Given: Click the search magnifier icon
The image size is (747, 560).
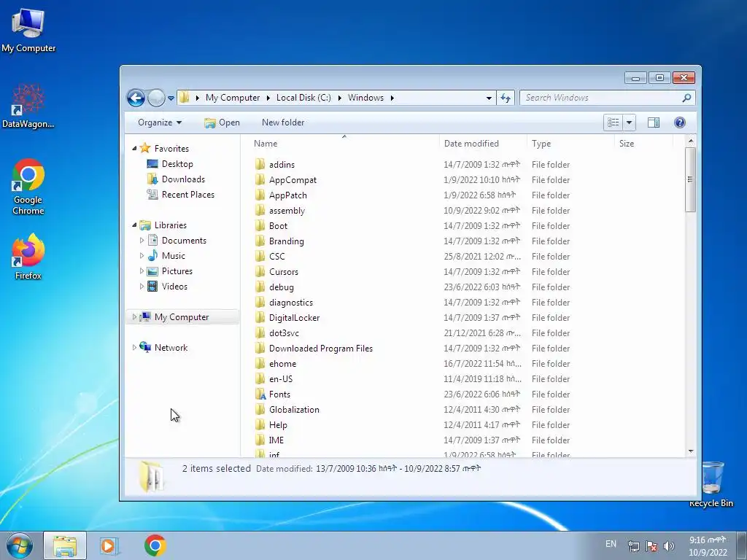Looking at the screenshot, I should [x=686, y=98].
